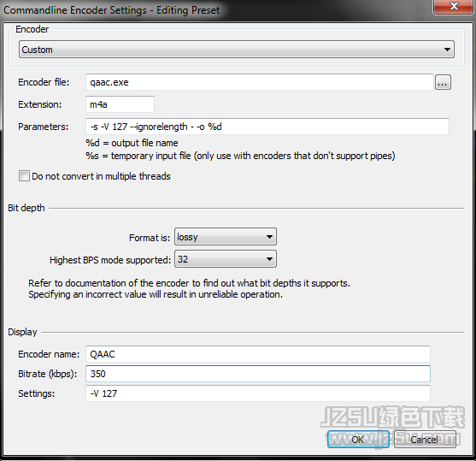Click the Parameters field
The height and width of the screenshot is (461, 476).
(267, 127)
